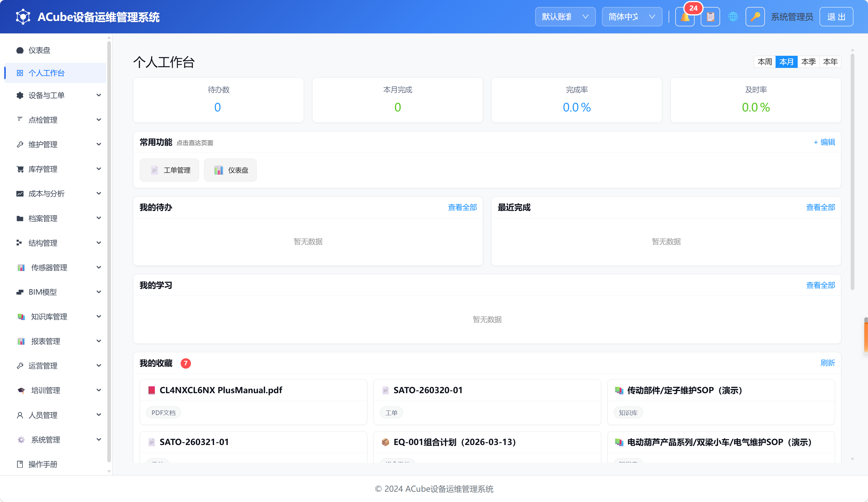Image resolution: width=868 pixels, height=502 pixels.
Task: Click the key icon in header
Action: click(755, 17)
